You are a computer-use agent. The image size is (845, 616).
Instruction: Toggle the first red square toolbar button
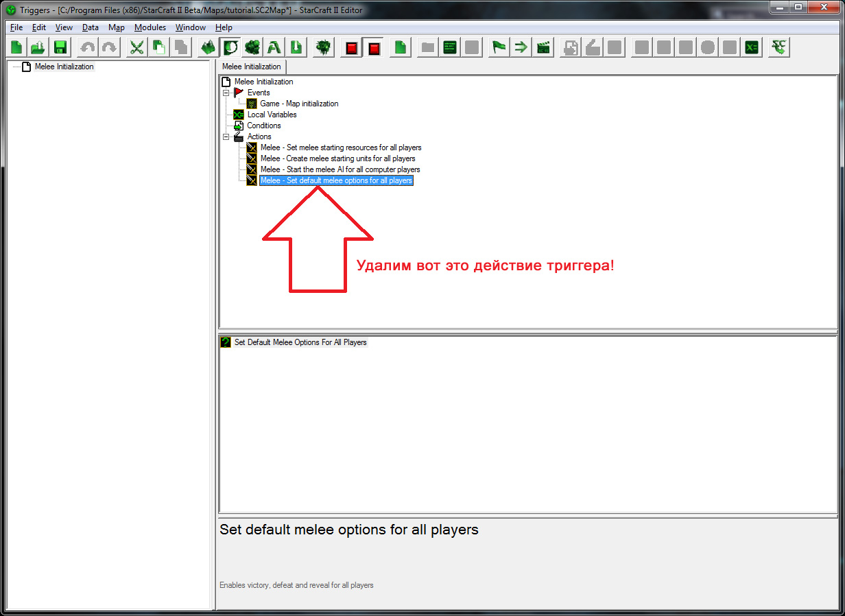coord(351,47)
